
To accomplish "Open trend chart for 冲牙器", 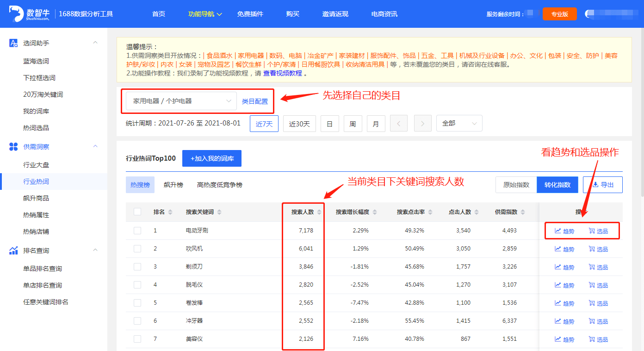I will pos(564,321).
